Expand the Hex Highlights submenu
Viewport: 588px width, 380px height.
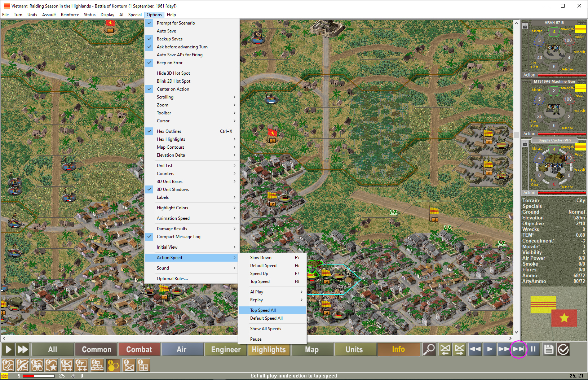[192, 139]
